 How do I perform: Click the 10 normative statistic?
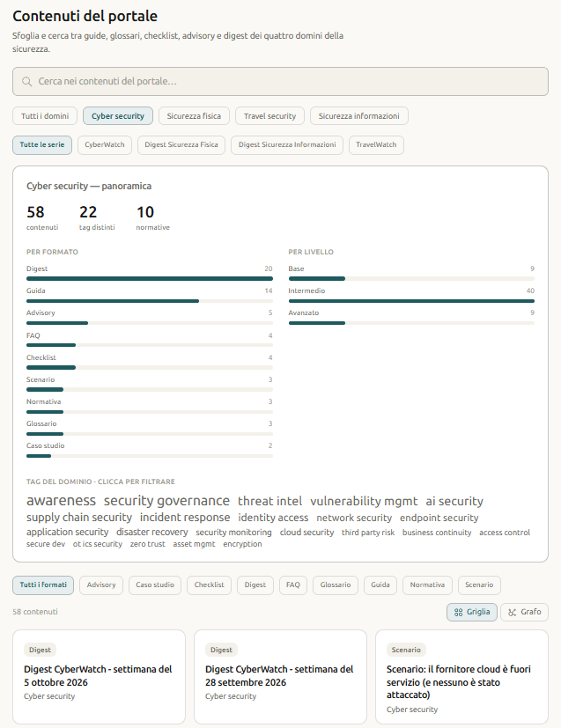click(x=152, y=217)
